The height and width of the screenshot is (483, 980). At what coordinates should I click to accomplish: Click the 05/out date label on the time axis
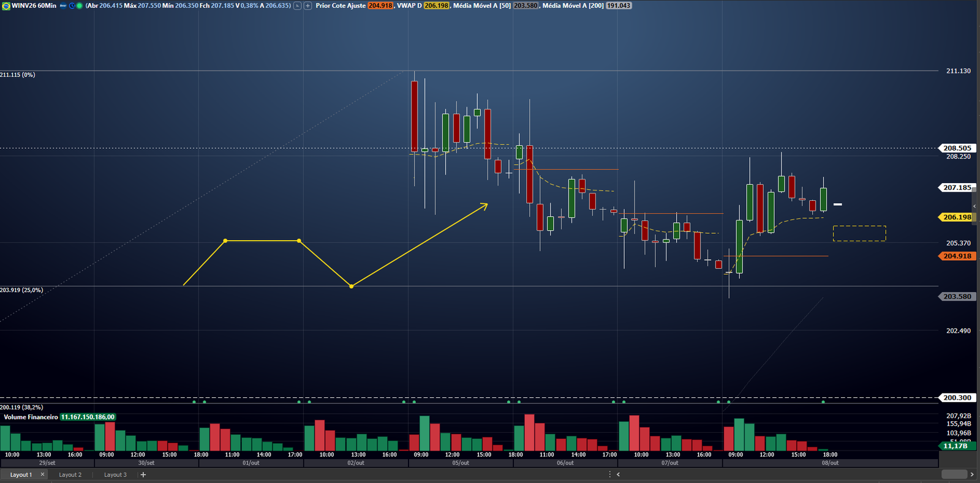pyautogui.click(x=461, y=463)
